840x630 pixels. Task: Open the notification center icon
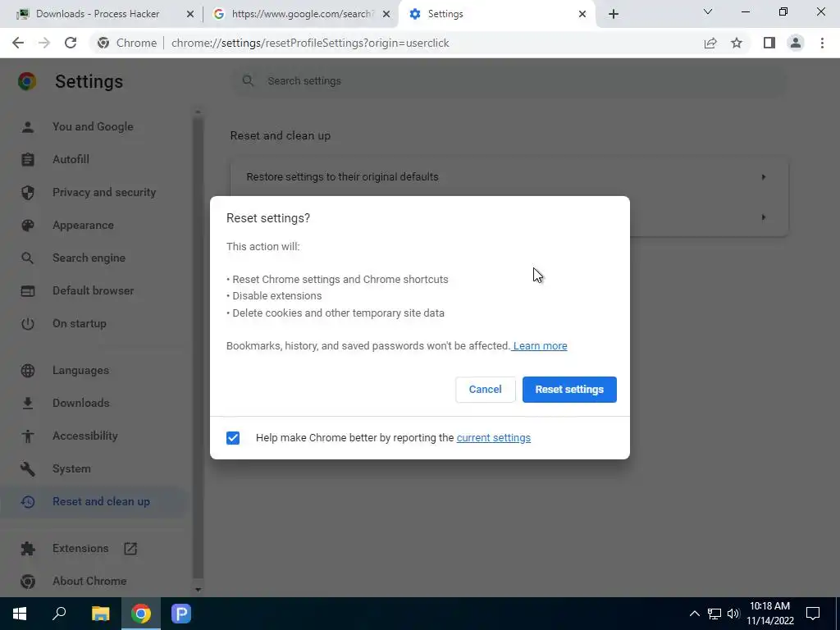click(813, 614)
